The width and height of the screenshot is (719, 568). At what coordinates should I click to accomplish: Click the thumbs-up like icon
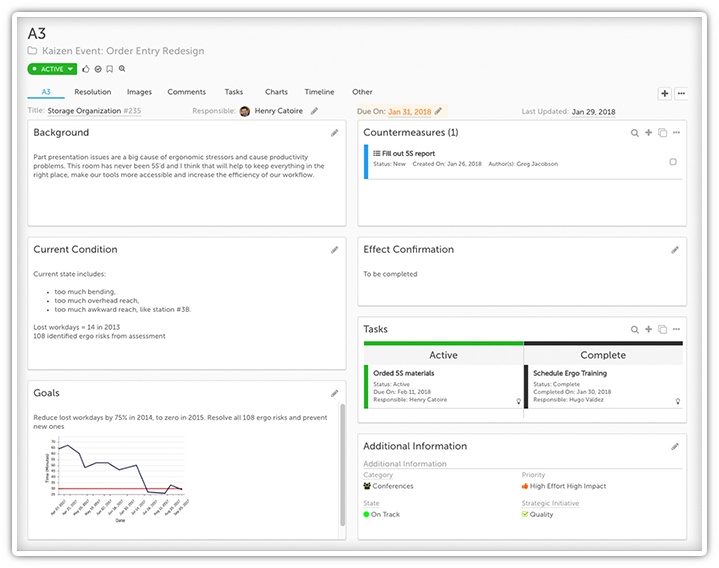point(86,69)
